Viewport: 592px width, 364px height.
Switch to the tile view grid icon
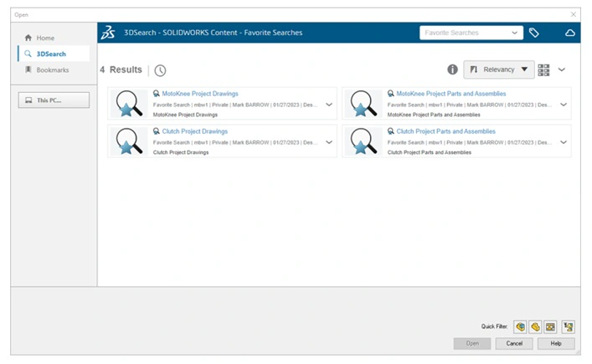click(543, 69)
